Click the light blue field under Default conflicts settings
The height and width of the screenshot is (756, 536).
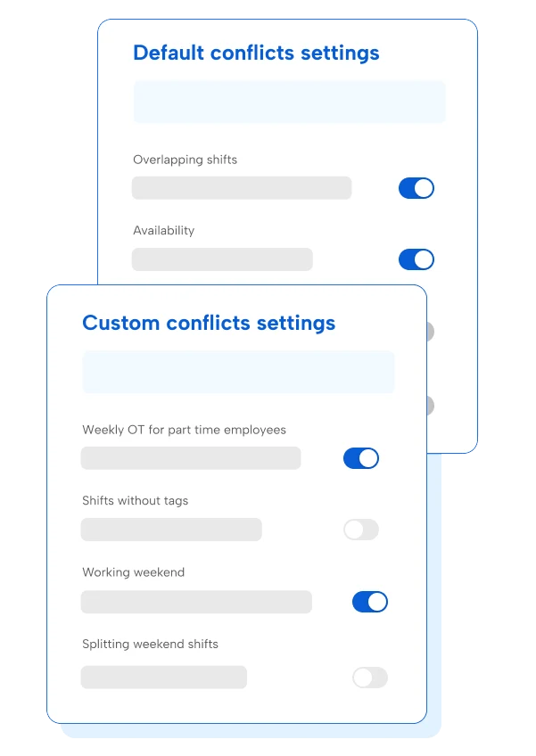click(289, 102)
